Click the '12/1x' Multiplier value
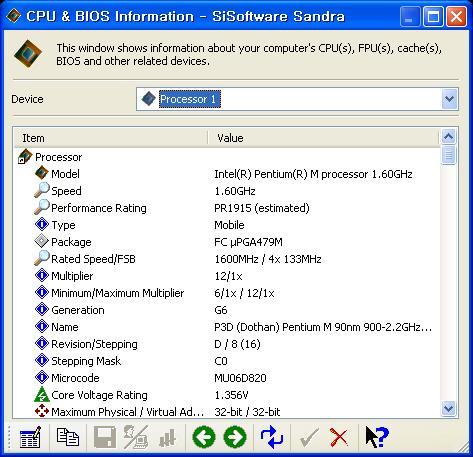This screenshot has width=473, height=457. pos(228,276)
